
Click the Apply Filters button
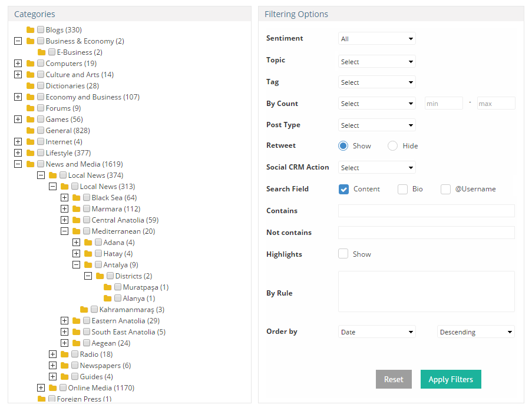click(x=451, y=379)
